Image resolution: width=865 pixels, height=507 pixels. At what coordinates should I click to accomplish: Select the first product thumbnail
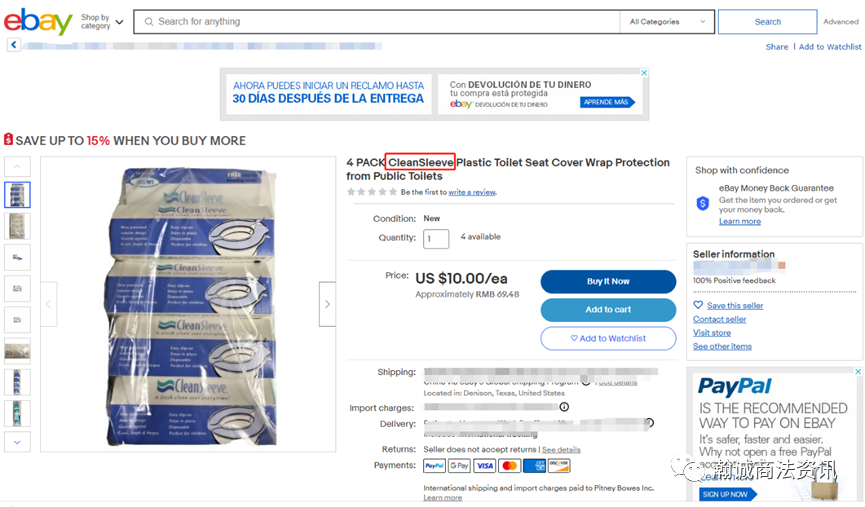click(17, 195)
